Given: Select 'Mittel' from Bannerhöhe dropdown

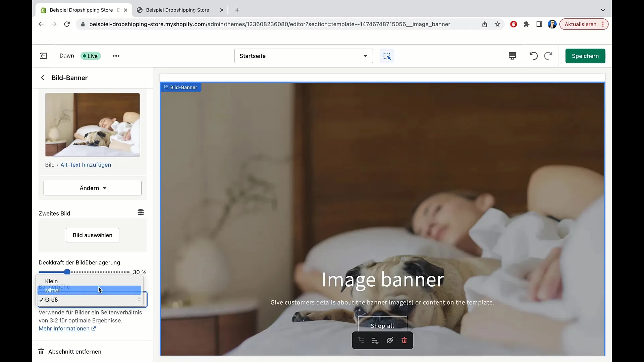Looking at the screenshot, I should (x=89, y=290).
